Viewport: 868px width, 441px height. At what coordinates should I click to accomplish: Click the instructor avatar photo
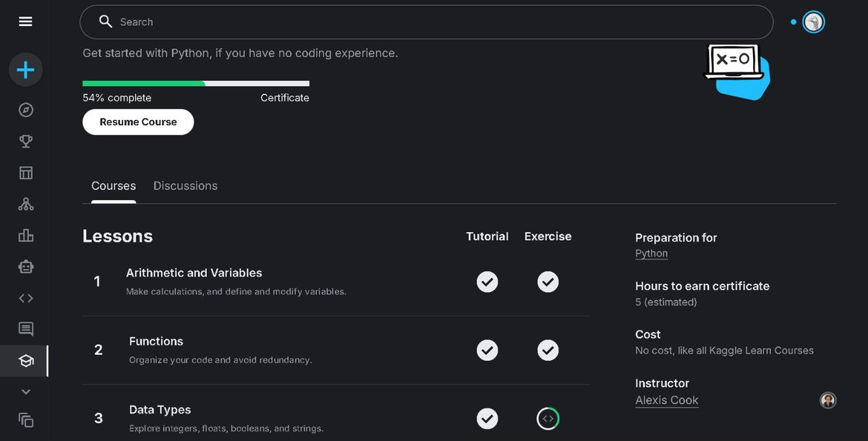[828, 400]
